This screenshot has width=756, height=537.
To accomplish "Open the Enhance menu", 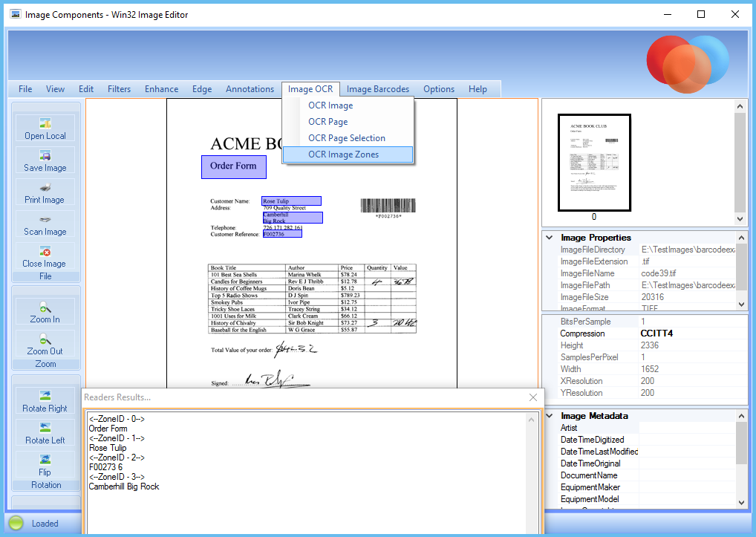I will pyautogui.click(x=161, y=89).
